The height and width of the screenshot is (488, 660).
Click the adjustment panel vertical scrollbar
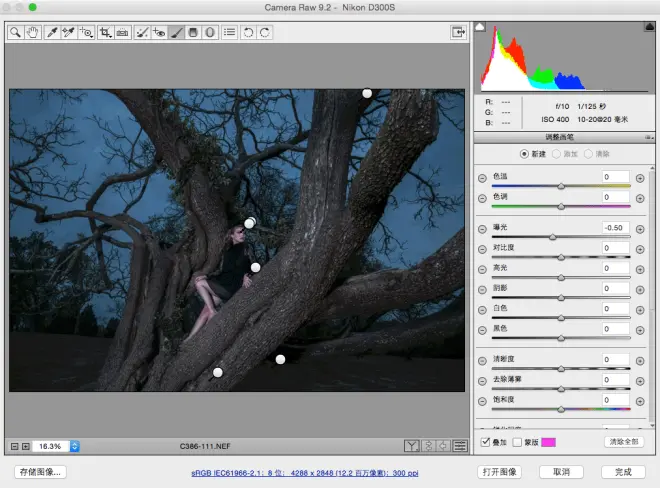click(652, 295)
